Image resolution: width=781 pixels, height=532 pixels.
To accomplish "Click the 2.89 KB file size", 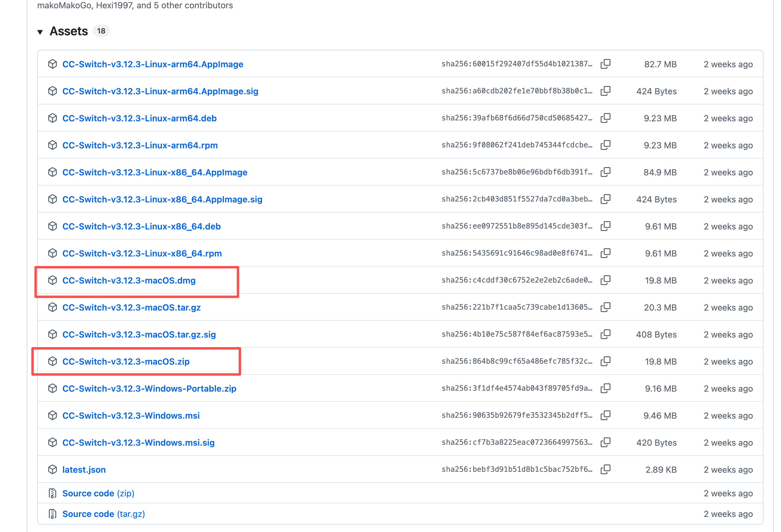I will click(661, 470).
